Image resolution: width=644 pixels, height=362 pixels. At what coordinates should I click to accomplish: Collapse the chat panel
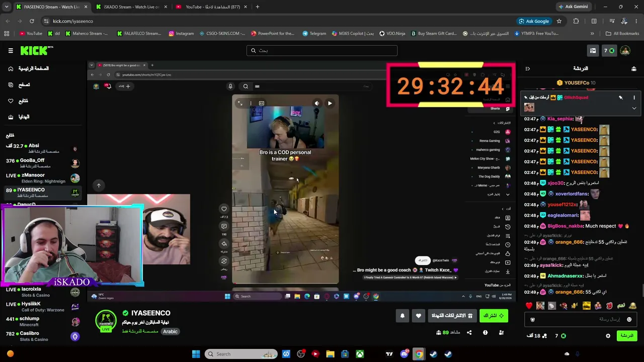click(x=527, y=68)
